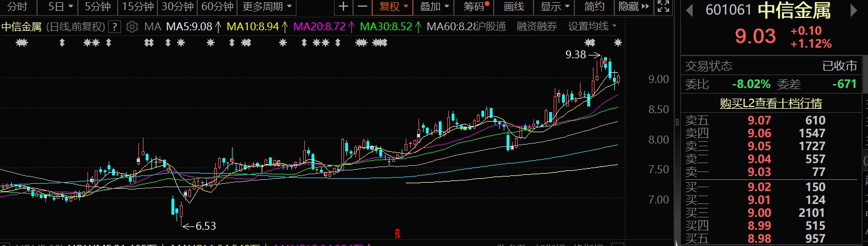Open the 5日 period dropdown
The width and height of the screenshot is (868, 246).
[60, 7]
